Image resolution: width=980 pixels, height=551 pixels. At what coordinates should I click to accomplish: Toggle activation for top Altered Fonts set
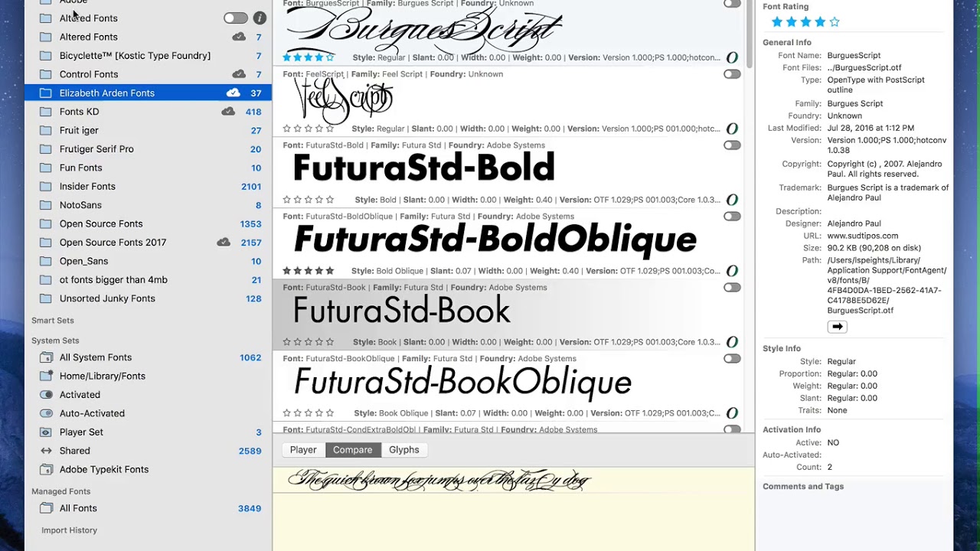(236, 18)
